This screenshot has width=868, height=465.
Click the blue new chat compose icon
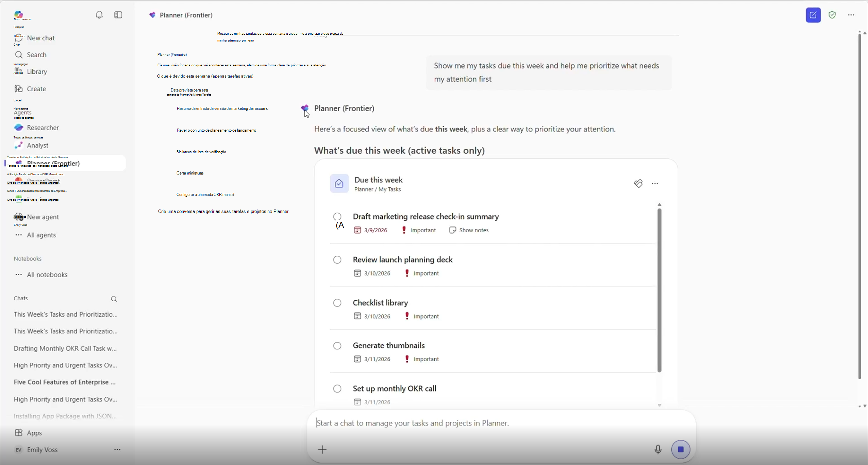pos(813,15)
